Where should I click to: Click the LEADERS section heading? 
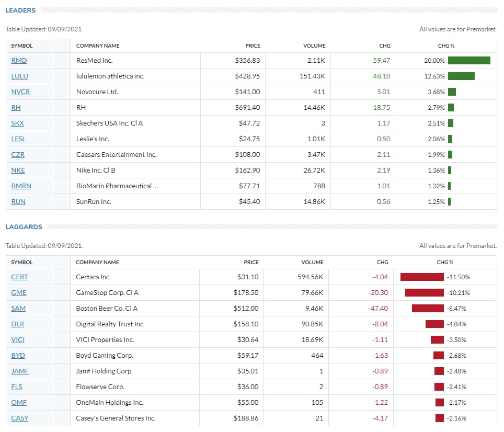click(20, 10)
